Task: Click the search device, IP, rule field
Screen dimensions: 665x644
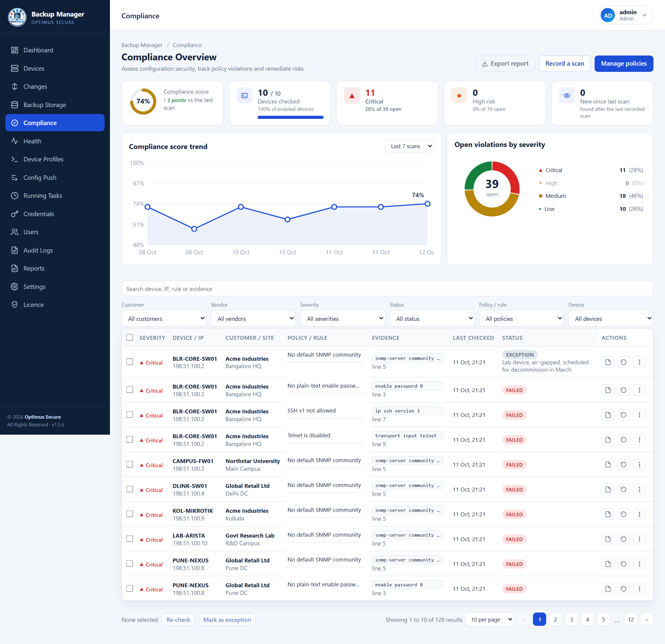Action: (x=387, y=289)
